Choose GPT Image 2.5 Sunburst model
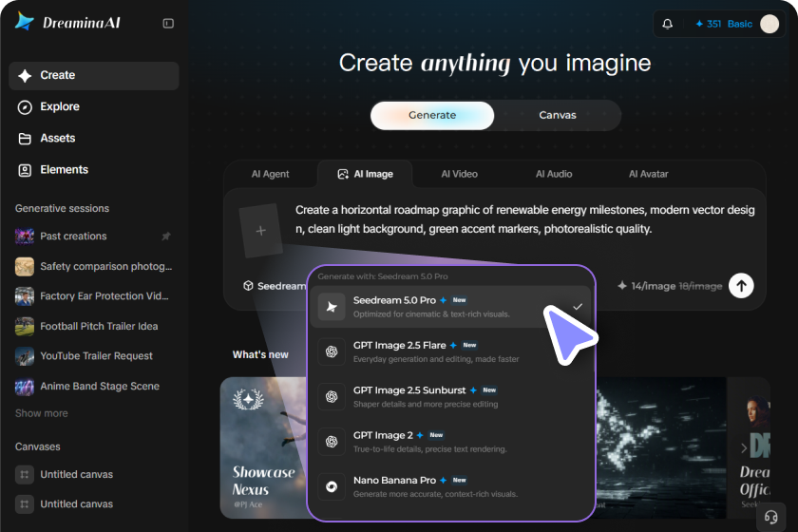 click(450, 396)
